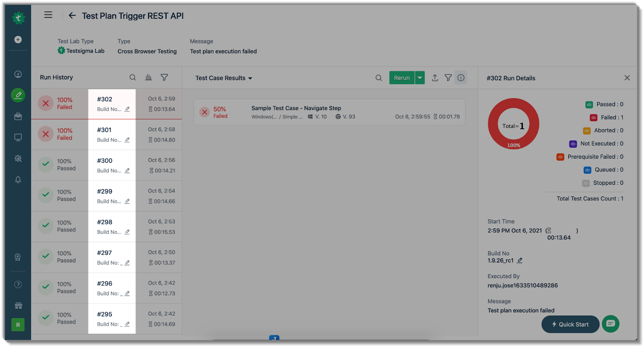Viewport: 644px width, 347px height.
Task: Search in Test Case Results
Action: click(x=379, y=78)
